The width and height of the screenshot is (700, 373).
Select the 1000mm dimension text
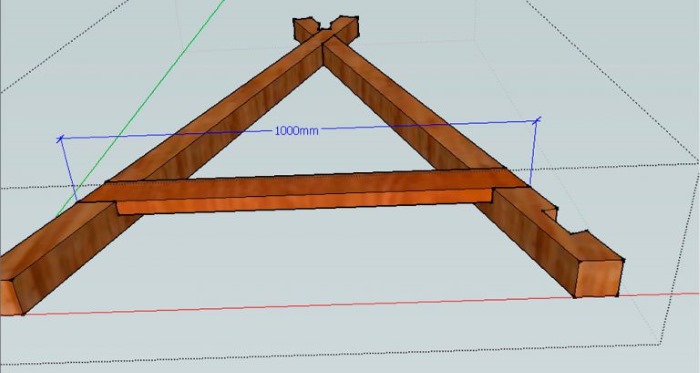pos(296,131)
